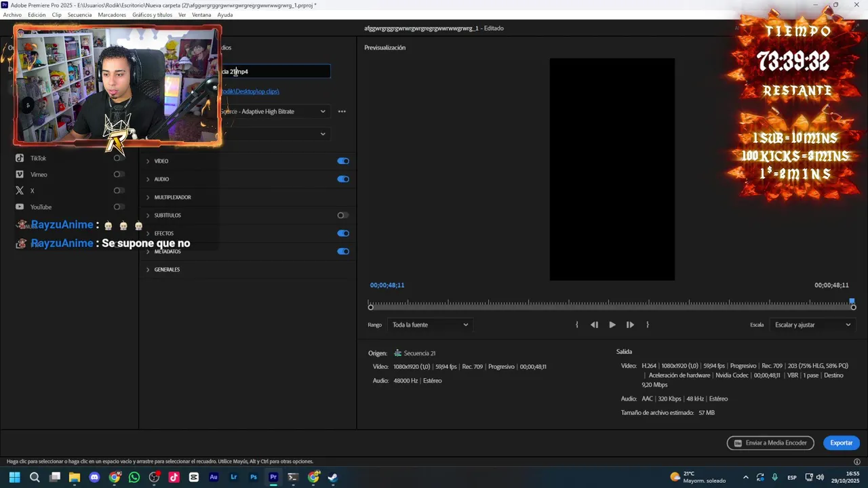Open Steam from taskbar
868x488 pixels.
coord(333,477)
